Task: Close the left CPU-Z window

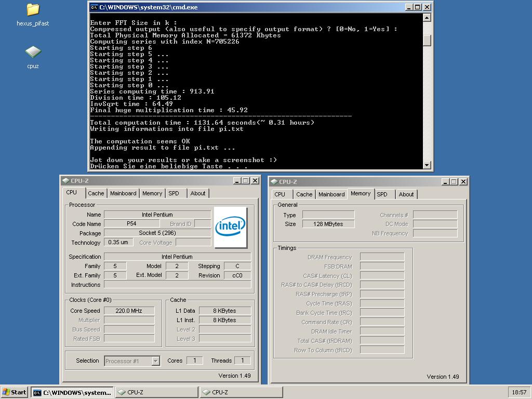Action: click(255, 181)
